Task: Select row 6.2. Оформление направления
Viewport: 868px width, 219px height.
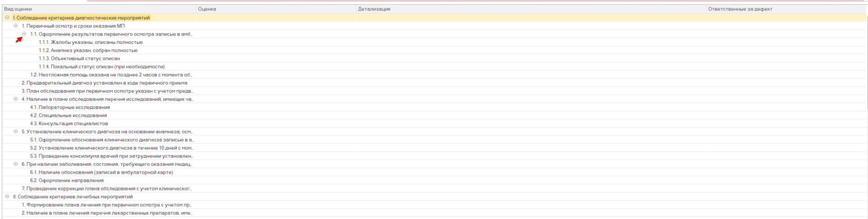Action: pos(66,181)
